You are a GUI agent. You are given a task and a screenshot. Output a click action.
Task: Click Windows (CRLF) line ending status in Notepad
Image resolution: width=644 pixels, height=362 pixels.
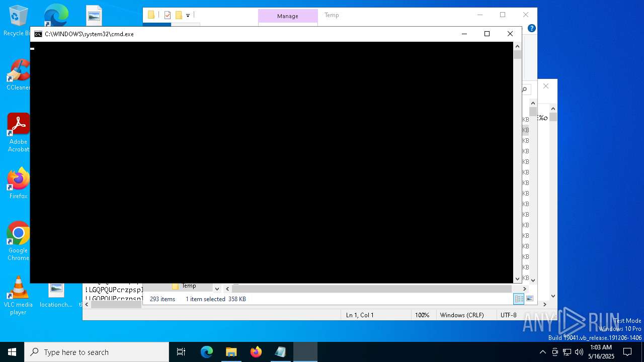(462, 315)
